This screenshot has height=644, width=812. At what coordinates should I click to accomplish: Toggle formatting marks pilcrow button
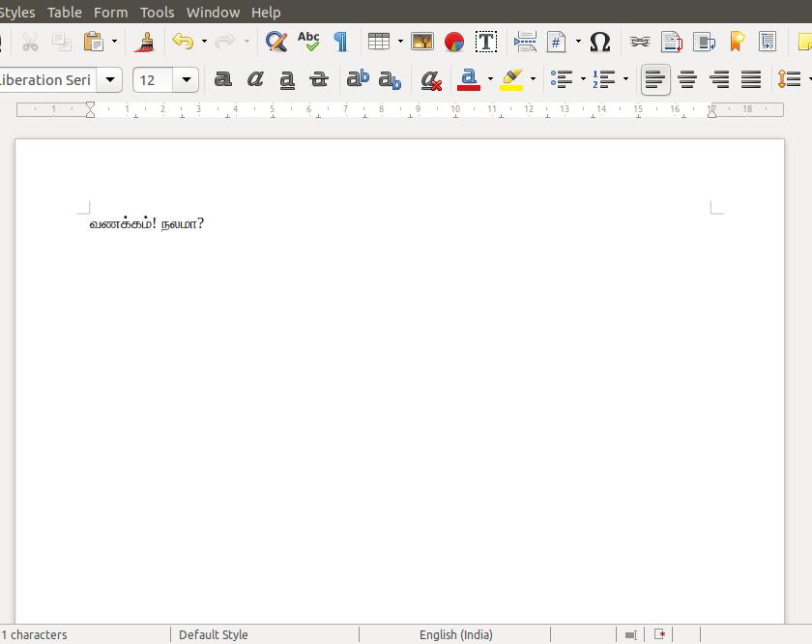[340, 42]
